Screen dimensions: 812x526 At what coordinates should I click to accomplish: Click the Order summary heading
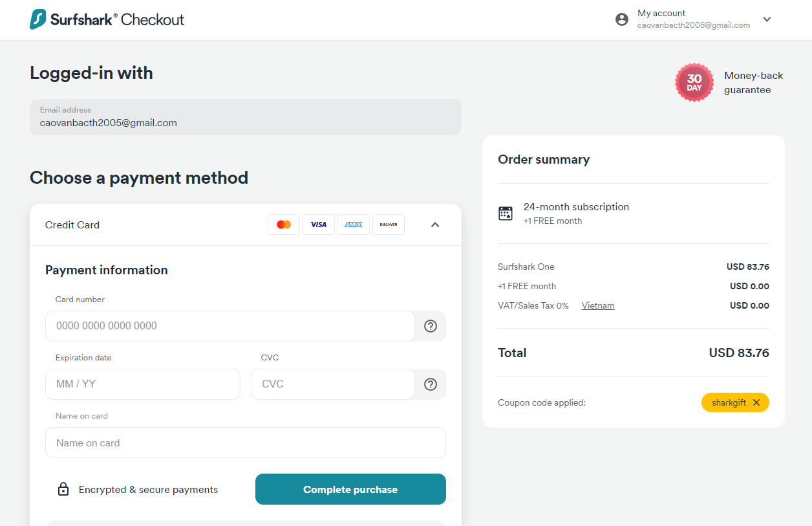544,159
